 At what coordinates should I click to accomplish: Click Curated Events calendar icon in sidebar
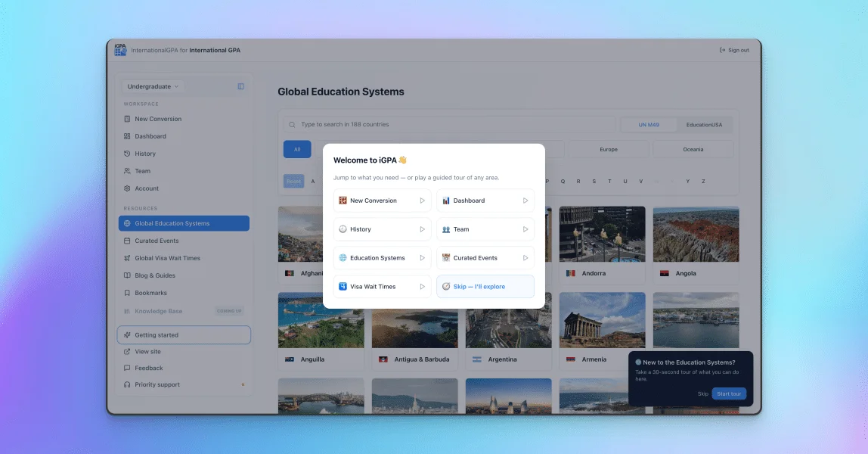tap(127, 241)
